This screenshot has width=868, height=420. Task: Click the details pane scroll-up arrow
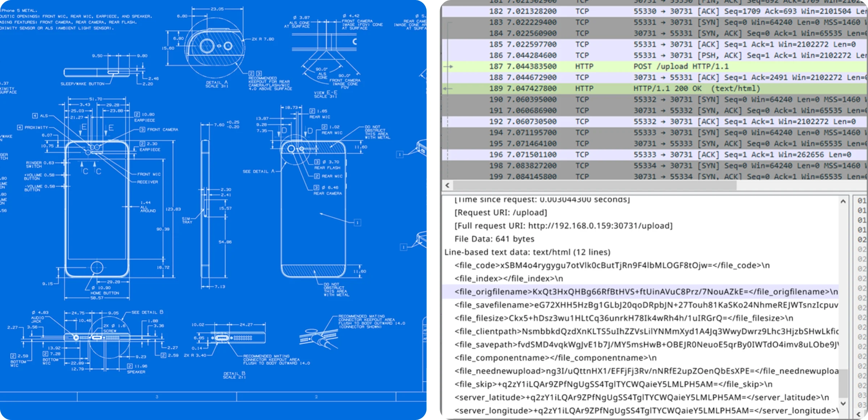click(843, 201)
